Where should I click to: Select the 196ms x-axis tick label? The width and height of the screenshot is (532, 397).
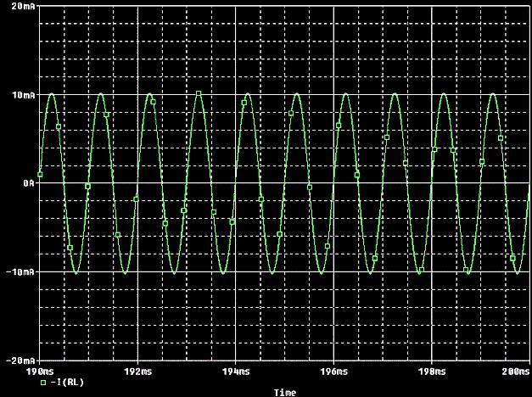coord(334,372)
